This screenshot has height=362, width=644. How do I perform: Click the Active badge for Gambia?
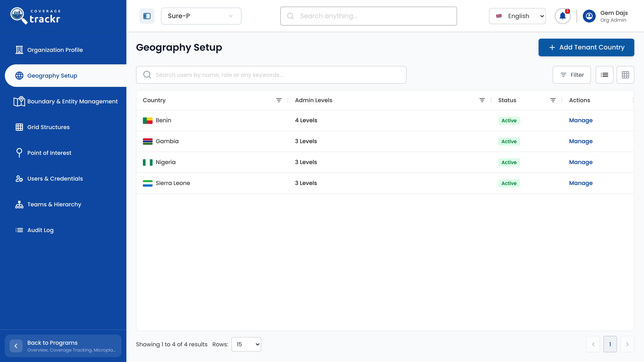(509, 142)
